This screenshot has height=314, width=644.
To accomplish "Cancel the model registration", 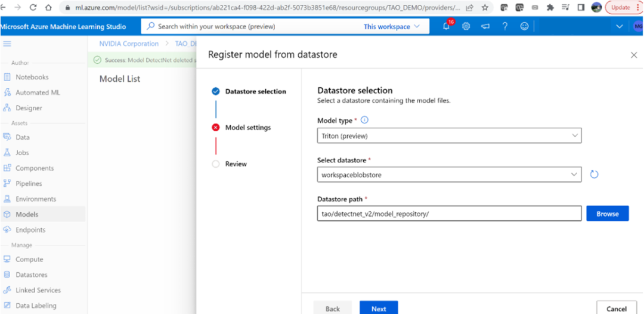I will [617, 308].
